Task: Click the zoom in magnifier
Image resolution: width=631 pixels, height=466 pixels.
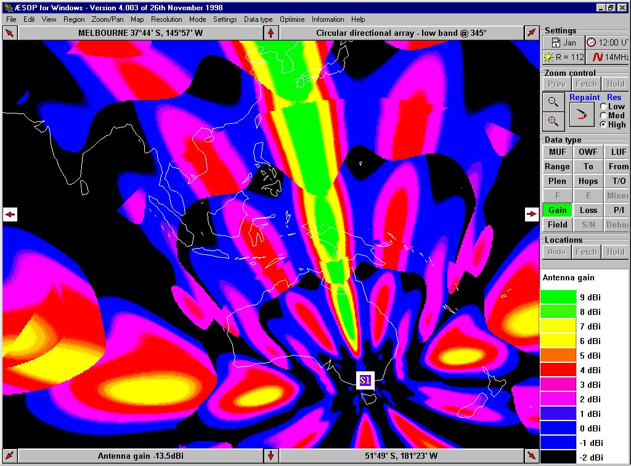Action: 553,121
